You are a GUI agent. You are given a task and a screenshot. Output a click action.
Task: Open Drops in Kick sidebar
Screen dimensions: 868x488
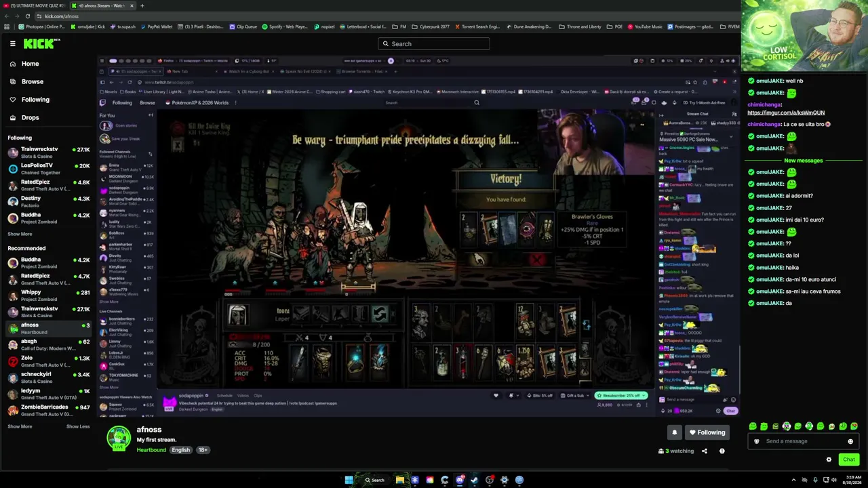pos(30,117)
